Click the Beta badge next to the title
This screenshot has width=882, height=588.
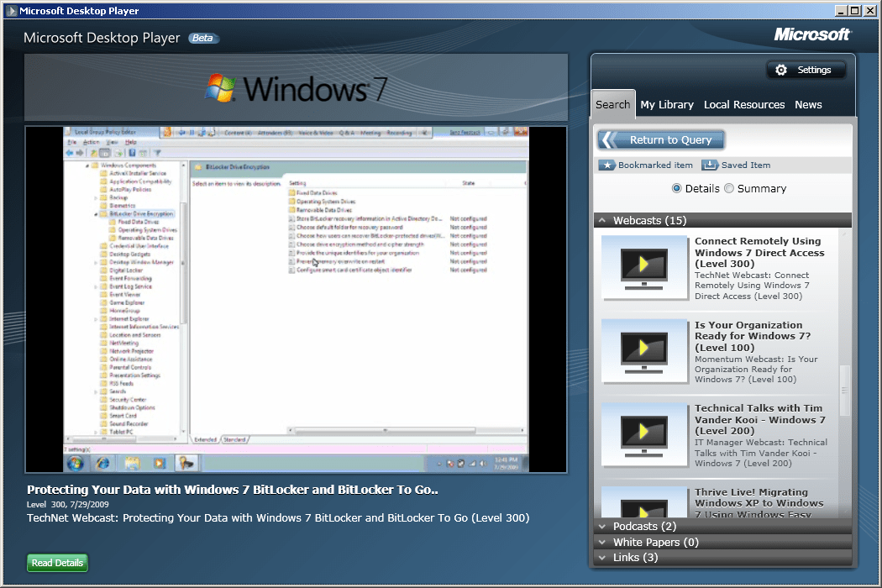click(202, 39)
